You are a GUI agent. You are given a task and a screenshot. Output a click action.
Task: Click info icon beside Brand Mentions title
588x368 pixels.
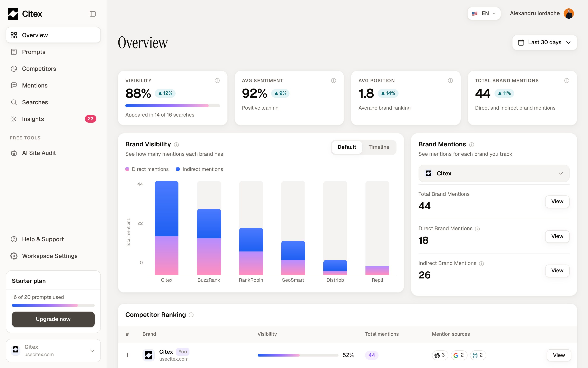pyautogui.click(x=472, y=145)
